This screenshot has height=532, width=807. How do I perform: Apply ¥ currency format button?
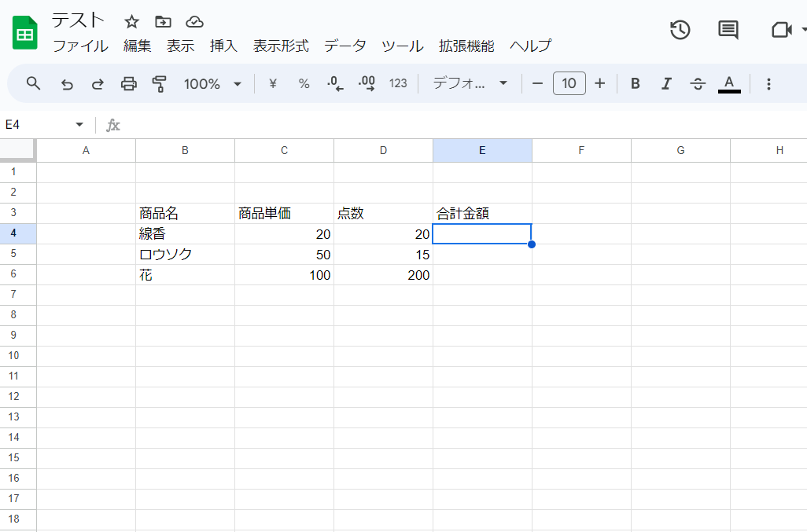click(273, 83)
